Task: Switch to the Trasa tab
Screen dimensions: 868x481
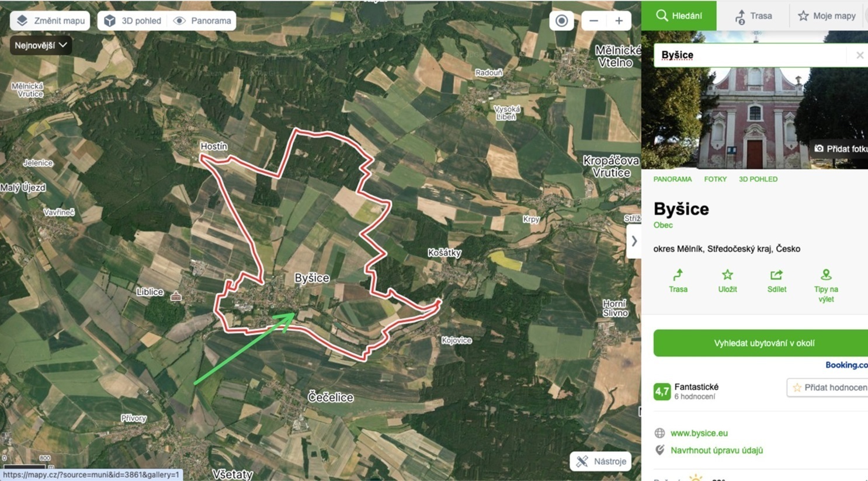Action: point(754,16)
